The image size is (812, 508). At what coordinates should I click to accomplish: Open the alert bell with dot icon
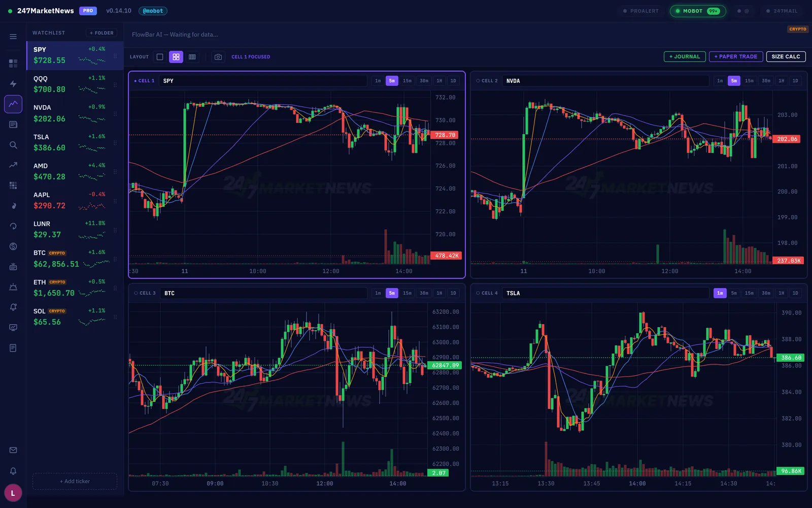[13, 307]
